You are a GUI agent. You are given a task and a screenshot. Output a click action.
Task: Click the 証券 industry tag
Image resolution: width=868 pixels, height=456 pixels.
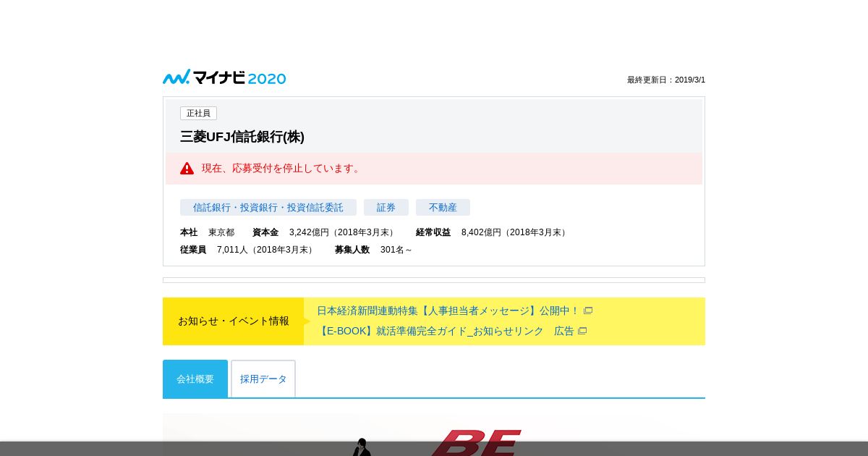pyautogui.click(x=386, y=208)
